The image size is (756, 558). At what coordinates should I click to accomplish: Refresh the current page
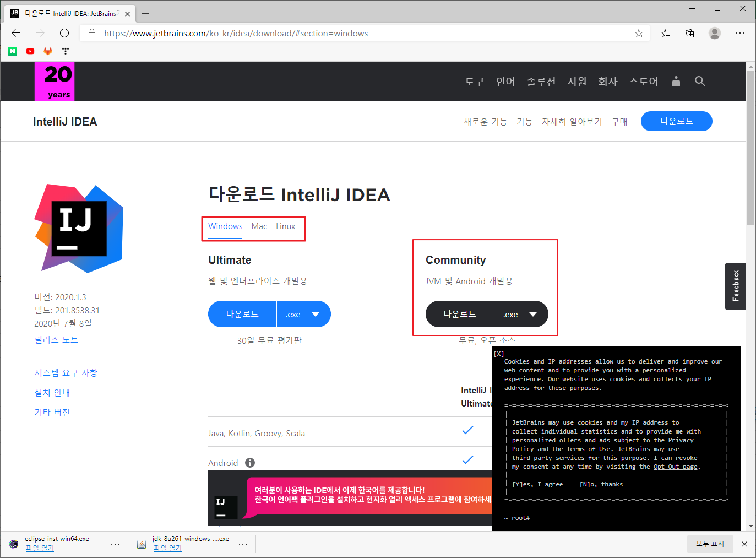click(x=64, y=33)
